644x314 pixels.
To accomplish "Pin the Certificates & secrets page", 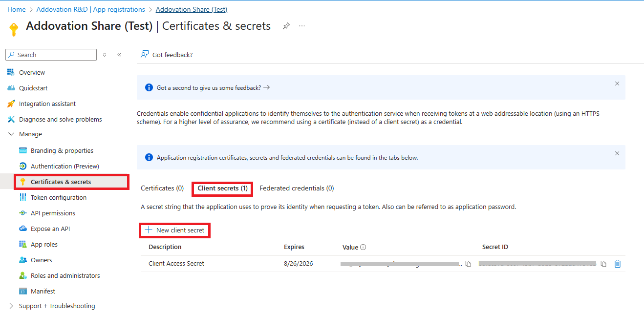I will [x=286, y=26].
